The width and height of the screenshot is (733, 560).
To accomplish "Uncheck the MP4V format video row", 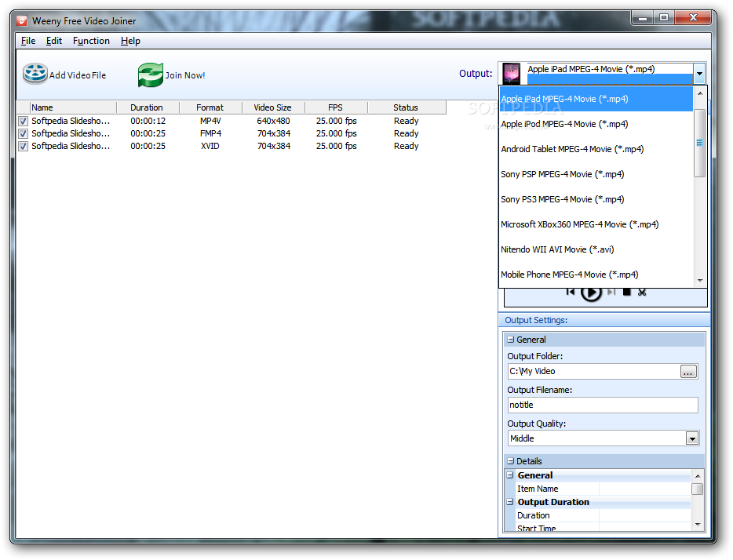I will 23,121.
